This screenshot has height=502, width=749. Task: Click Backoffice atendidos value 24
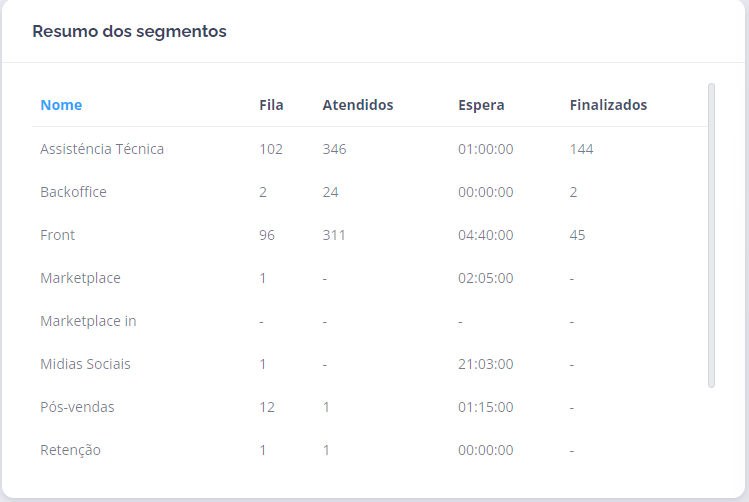(x=330, y=192)
